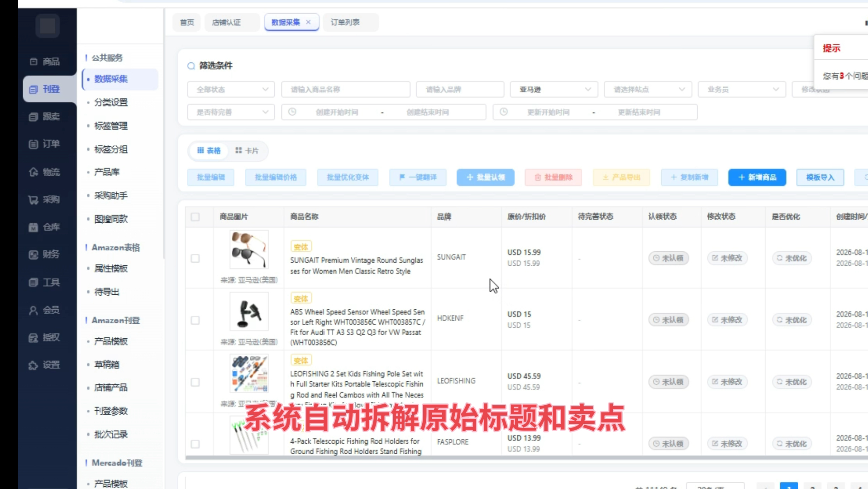The image size is (868, 489).
Task: Open 标签分组 in the side menu
Action: pyautogui.click(x=111, y=149)
